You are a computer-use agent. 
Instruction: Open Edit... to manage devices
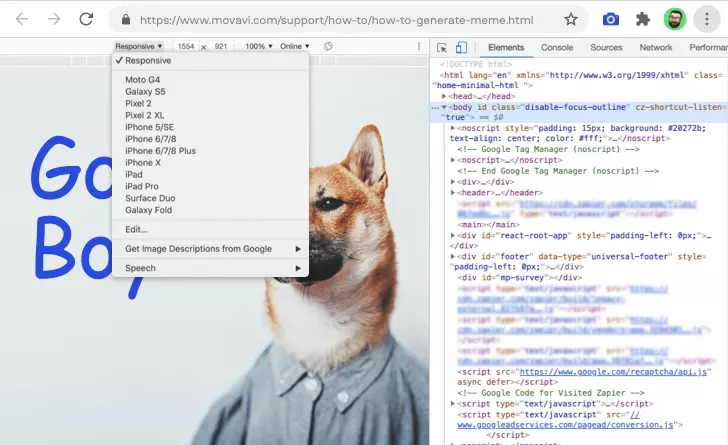(x=210, y=229)
